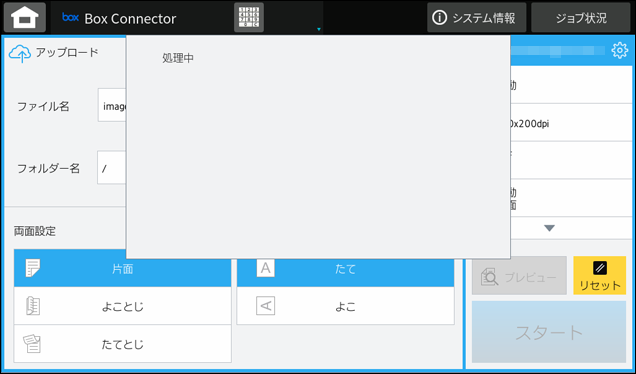Tap the スタート start button
Screen dimensions: 636x374
549,332
